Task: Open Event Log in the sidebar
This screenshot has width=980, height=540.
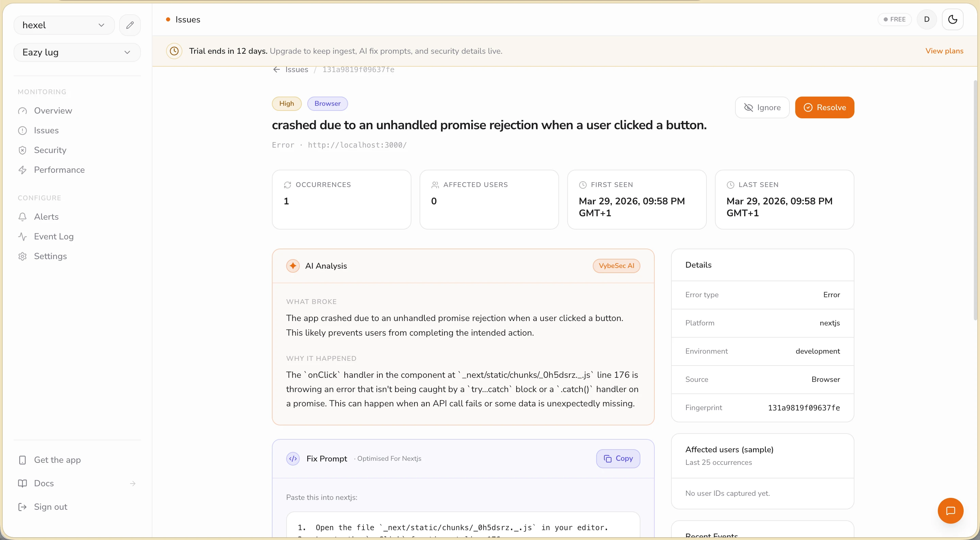Action: (x=54, y=237)
